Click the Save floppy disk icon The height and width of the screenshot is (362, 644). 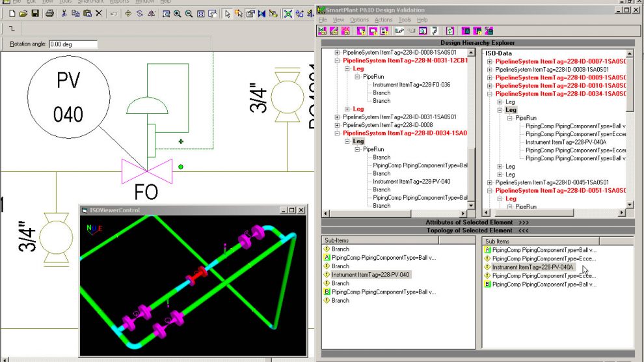35,14
